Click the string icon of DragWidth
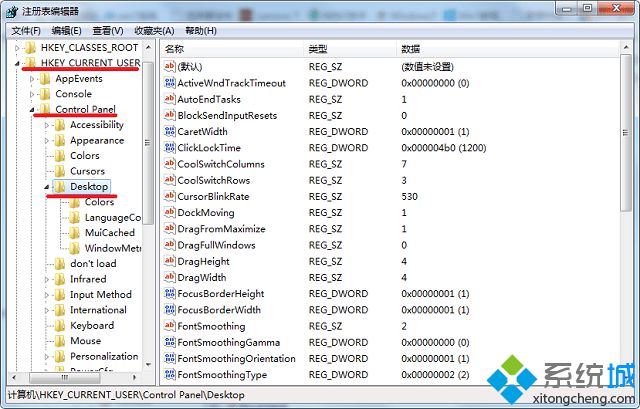Viewport: 640px width, 409px height. [x=169, y=277]
